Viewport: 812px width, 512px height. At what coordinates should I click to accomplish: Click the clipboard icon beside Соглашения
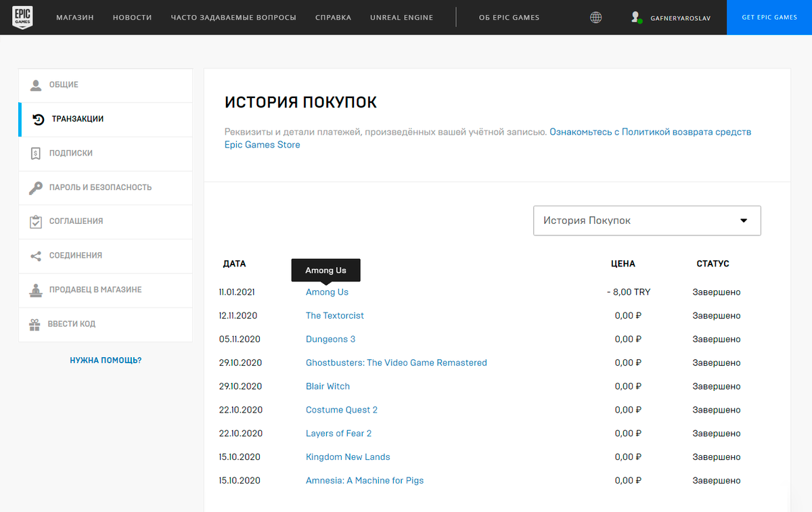click(36, 222)
